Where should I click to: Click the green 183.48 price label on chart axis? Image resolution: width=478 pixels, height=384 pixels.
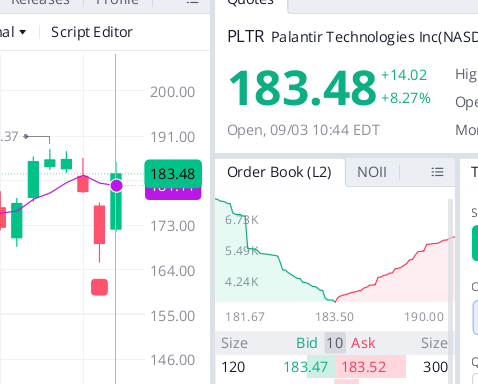(x=173, y=174)
